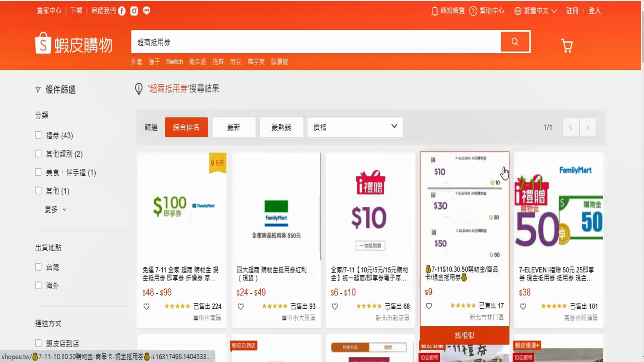644x362 pixels.
Task: Click the notification bell icon
Action: (434, 11)
